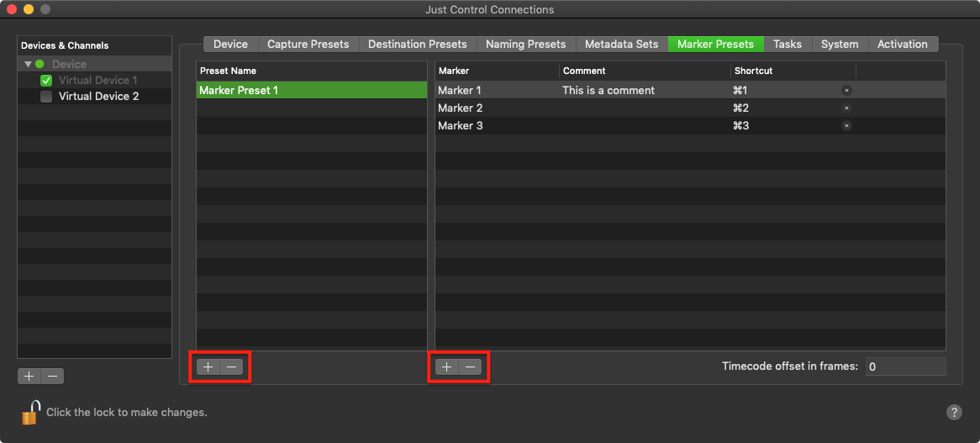Open the Capture Presets tab

308,45
